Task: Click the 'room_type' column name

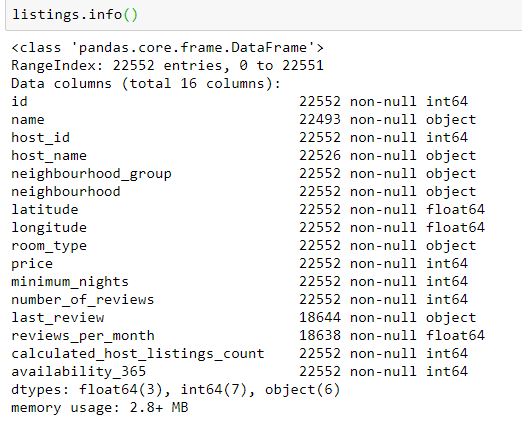Action: tap(49, 246)
